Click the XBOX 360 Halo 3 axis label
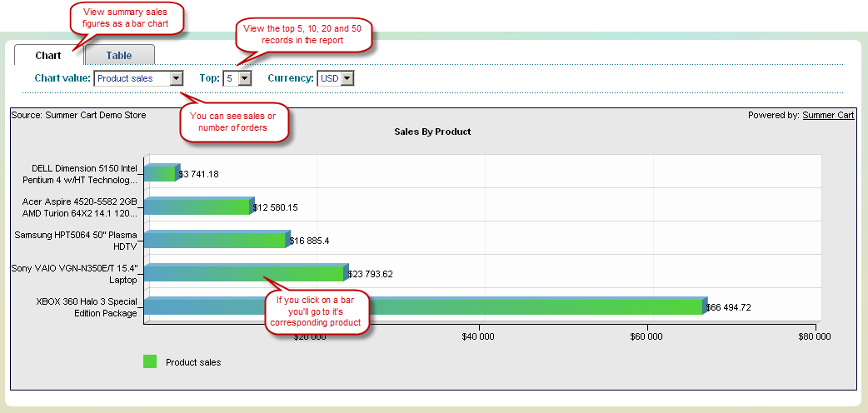868x413 pixels. (86, 306)
